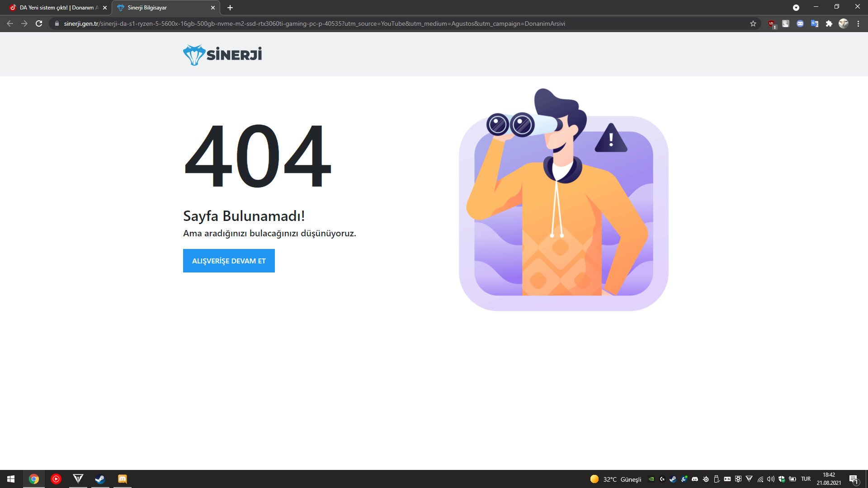The image size is (868, 488).
Task: Open the yellow Discord-style taskbar icon
Action: point(123,479)
